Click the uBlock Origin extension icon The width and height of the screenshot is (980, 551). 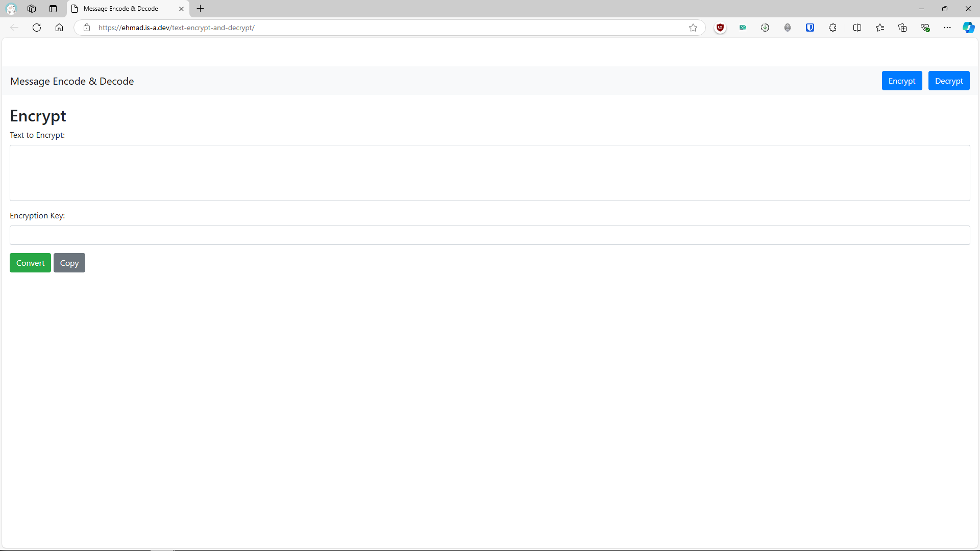pos(720,28)
